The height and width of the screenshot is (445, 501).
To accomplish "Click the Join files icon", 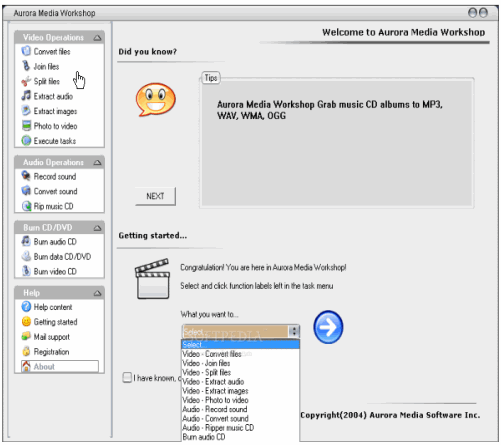I will pos(26,66).
